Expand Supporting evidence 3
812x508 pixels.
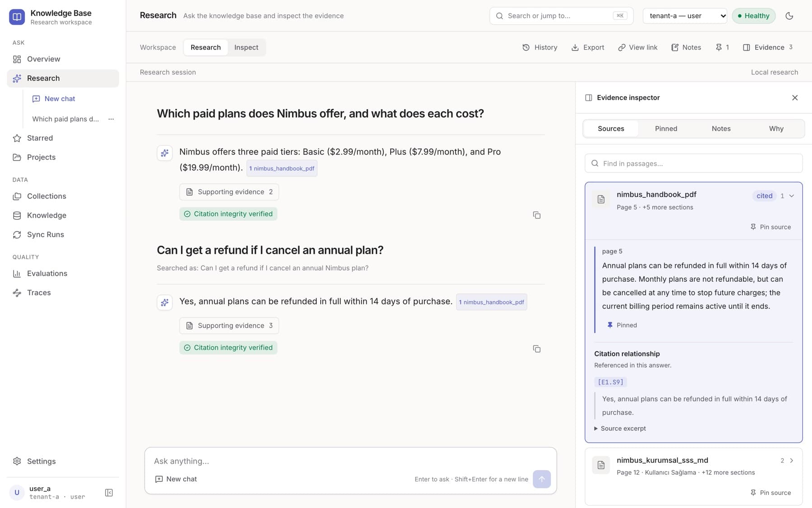click(x=229, y=326)
